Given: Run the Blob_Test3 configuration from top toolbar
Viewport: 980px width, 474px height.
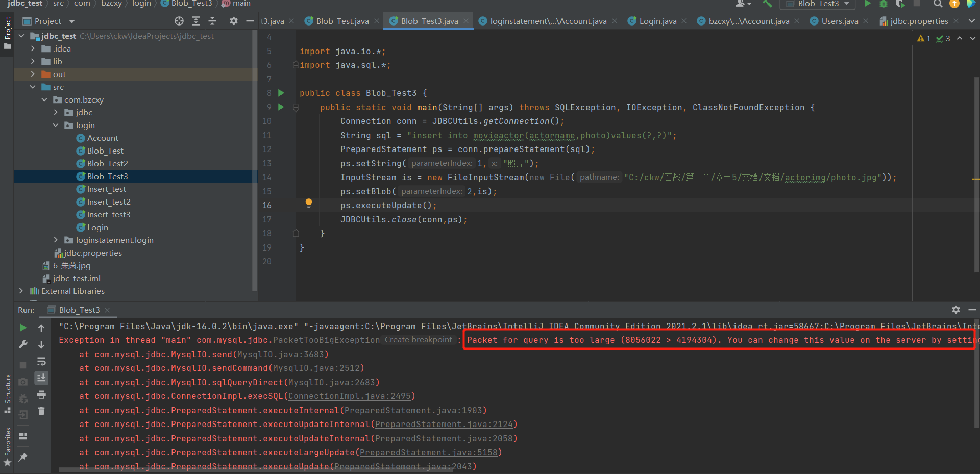Looking at the screenshot, I should tap(867, 4).
